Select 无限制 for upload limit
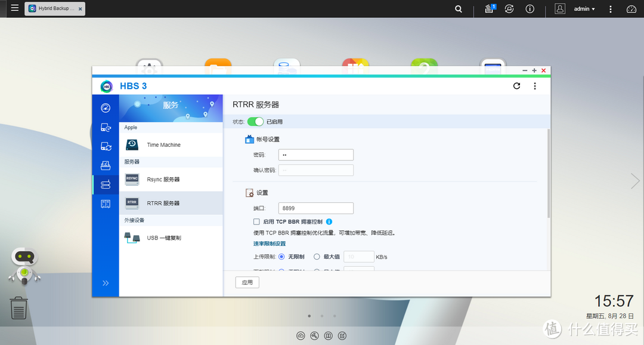 coord(281,257)
